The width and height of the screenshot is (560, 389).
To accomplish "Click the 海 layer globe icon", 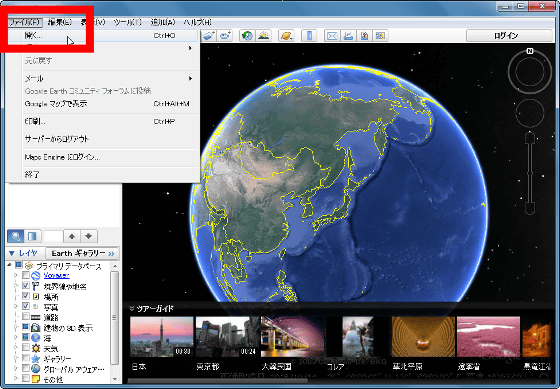I will point(36,338).
